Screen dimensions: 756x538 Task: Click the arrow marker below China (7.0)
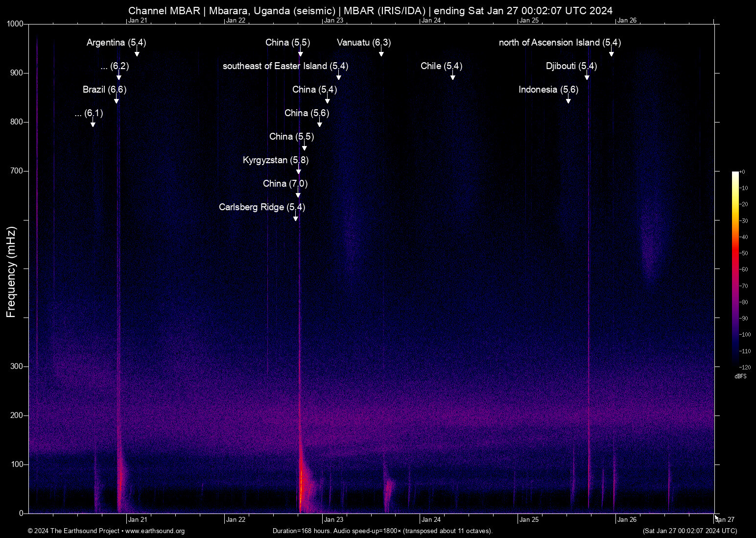[x=298, y=195]
